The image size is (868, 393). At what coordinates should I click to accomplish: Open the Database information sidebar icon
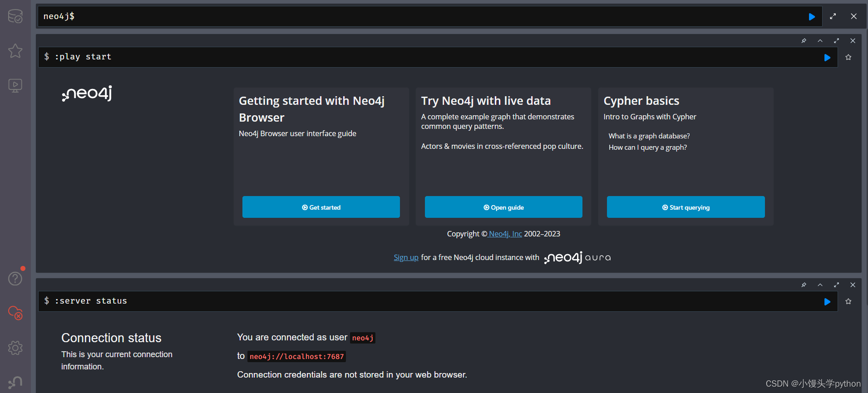click(15, 16)
